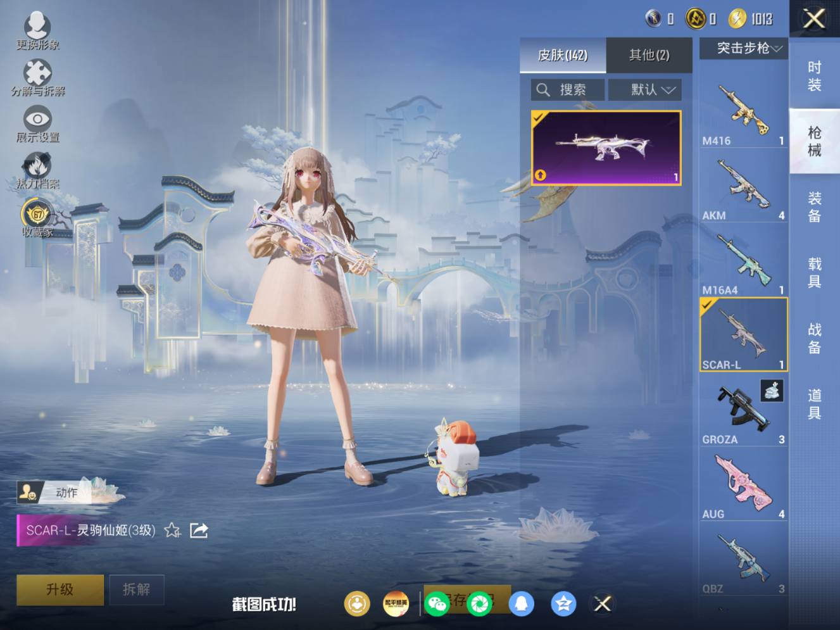Share screenshot to QQ
This screenshot has height=630, width=840.
coord(521,603)
